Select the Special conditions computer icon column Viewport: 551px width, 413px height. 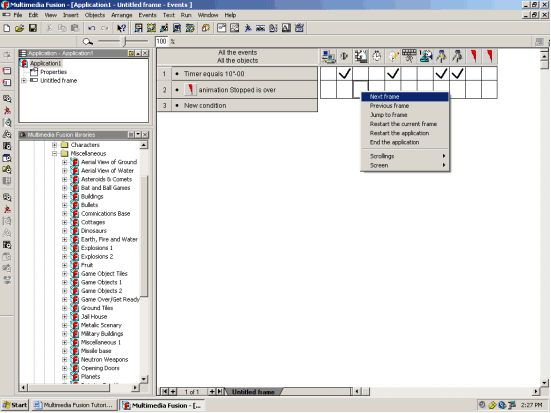tap(328, 57)
